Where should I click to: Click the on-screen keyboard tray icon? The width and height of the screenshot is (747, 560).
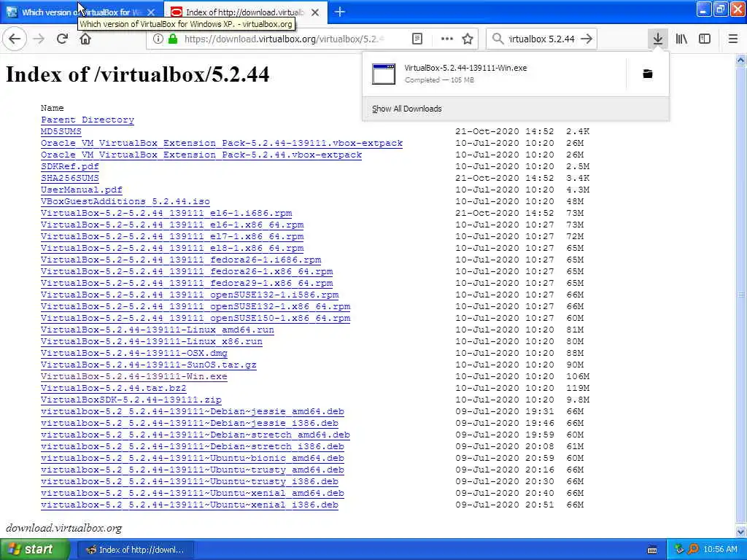coord(652,550)
